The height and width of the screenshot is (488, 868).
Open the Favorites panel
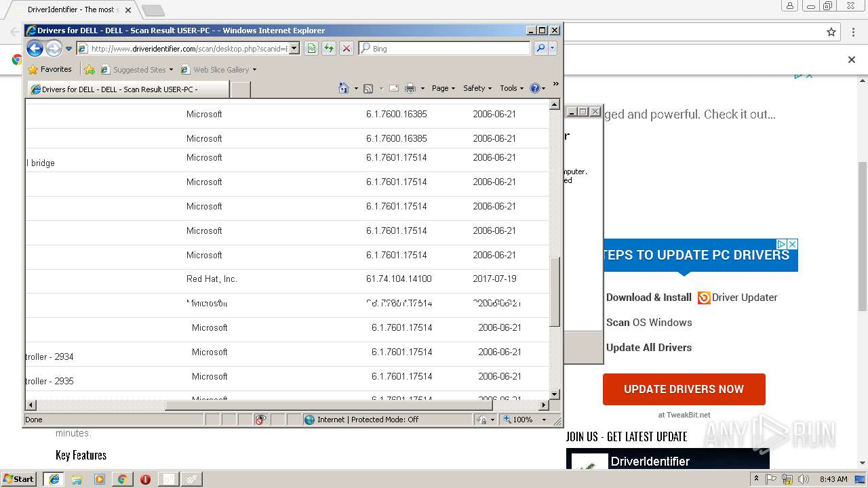pyautogui.click(x=50, y=69)
